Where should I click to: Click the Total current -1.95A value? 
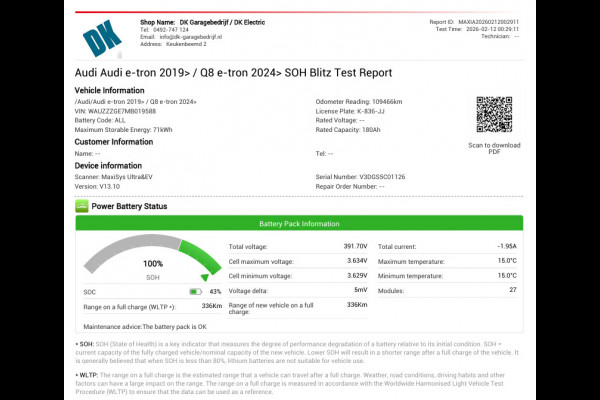click(x=506, y=246)
